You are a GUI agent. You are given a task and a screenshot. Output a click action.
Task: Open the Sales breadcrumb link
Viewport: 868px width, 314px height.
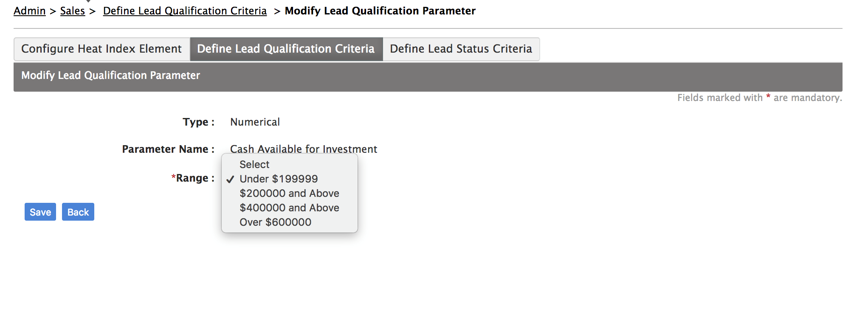tap(73, 11)
